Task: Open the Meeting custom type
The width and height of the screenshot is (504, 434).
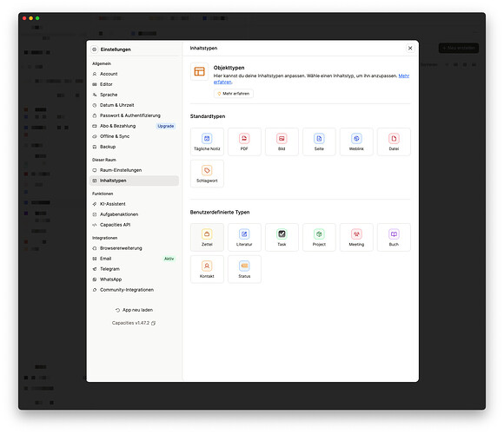Action: 356,237
